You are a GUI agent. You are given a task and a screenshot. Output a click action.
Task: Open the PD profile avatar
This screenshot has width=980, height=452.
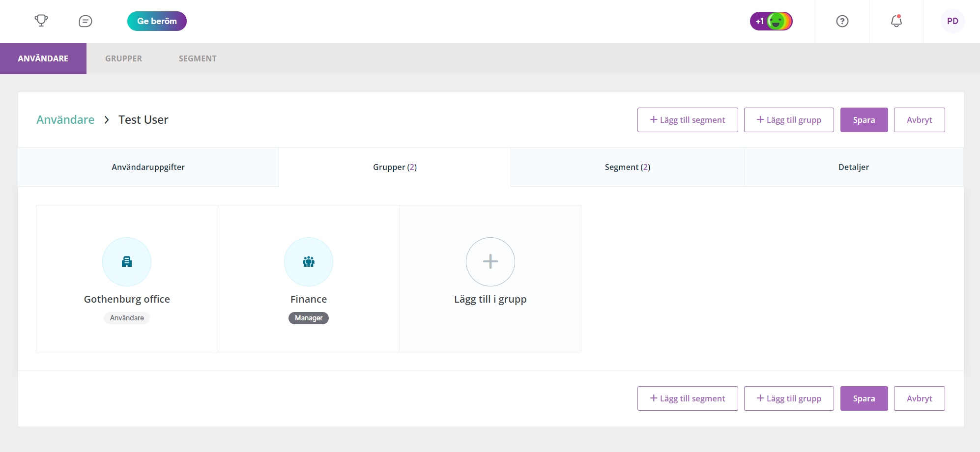pos(952,21)
